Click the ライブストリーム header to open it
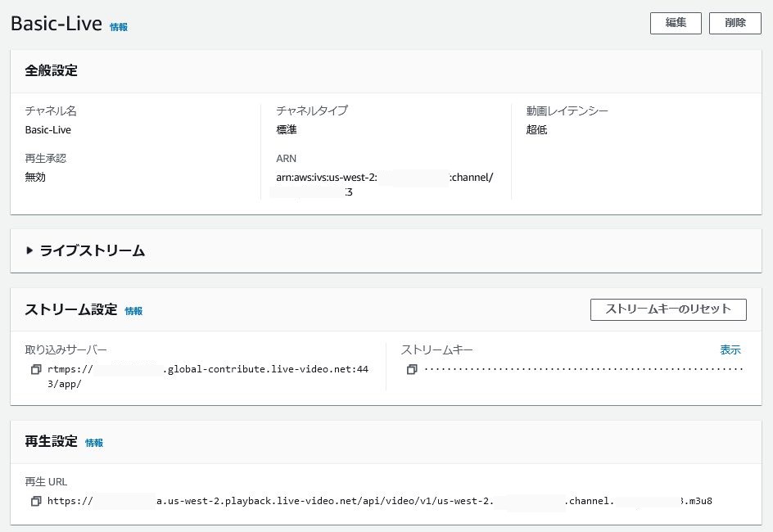The height and width of the screenshot is (532, 773). [x=93, y=251]
